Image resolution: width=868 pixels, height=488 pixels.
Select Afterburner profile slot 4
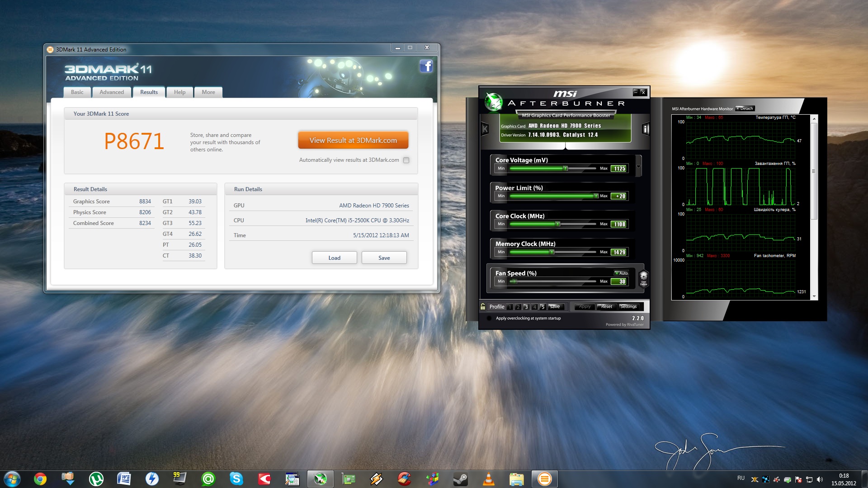534,307
